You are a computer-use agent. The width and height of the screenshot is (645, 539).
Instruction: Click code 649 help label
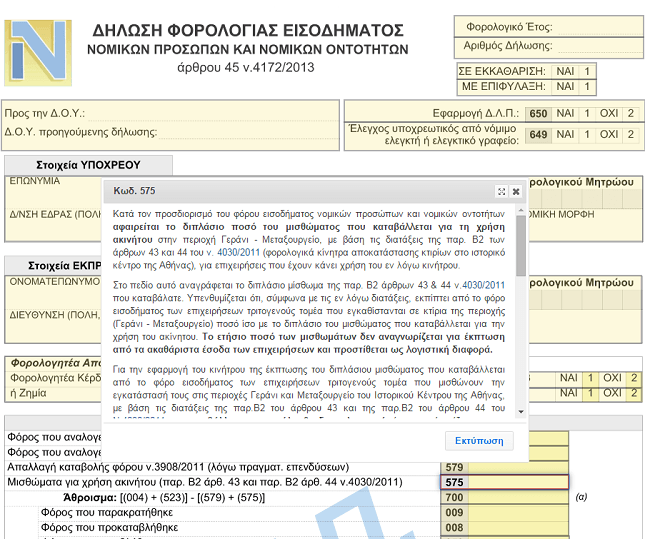538,135
